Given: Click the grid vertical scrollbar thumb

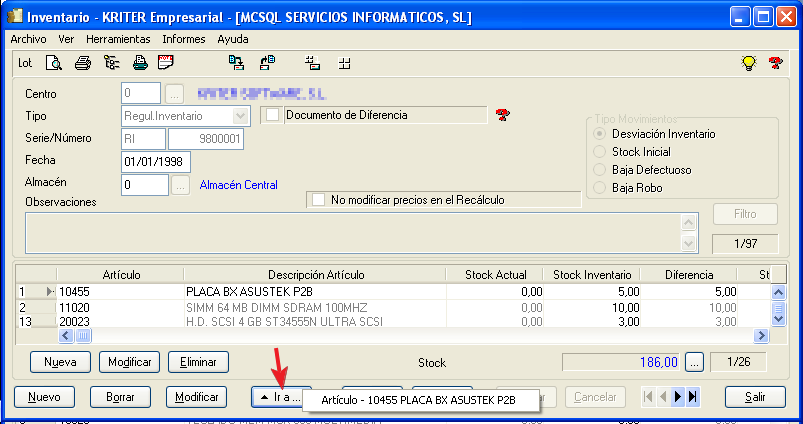Looking at the screenshot, I should tap(778, 308).
